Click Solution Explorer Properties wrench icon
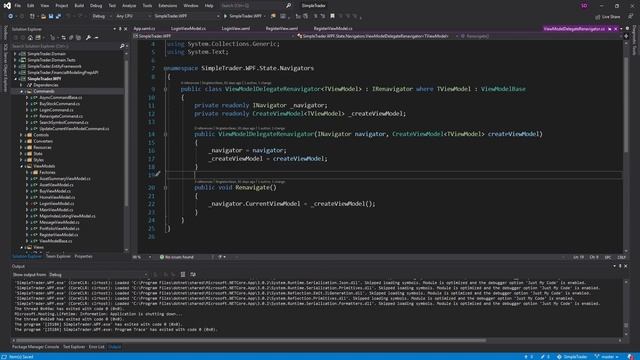Viewport: 640px width, 360px height. 88,38
